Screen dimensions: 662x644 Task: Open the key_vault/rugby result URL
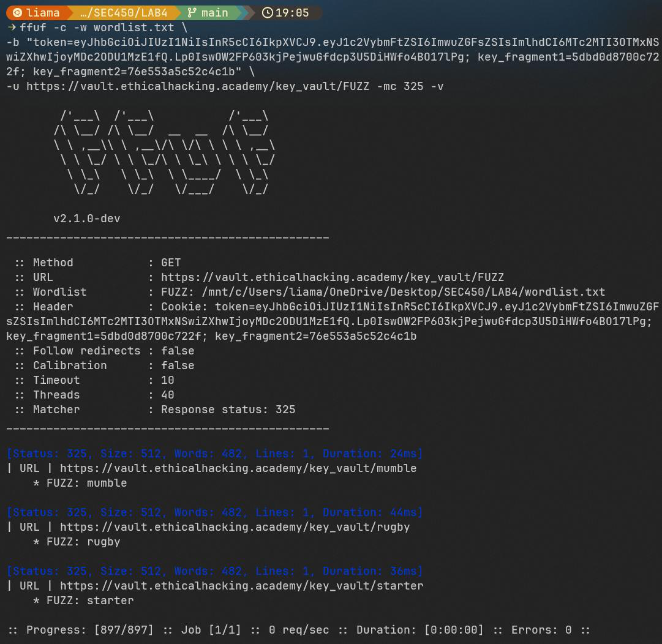(x=235, y=527)
